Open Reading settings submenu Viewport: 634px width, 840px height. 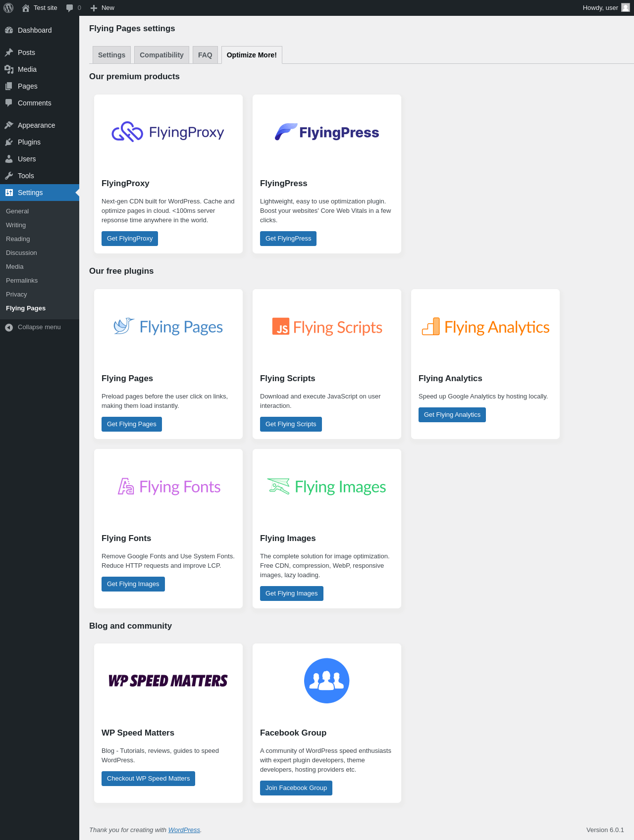pos(40,239)
